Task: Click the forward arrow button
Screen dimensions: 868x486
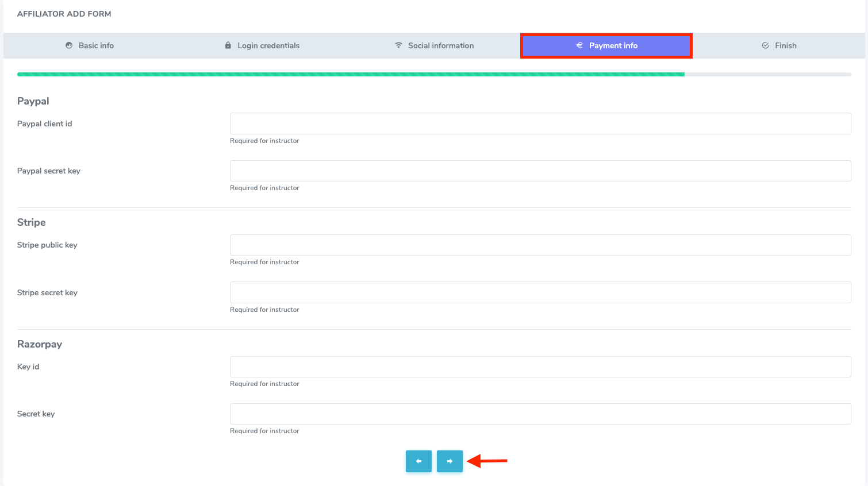Action: click(450, 461)
